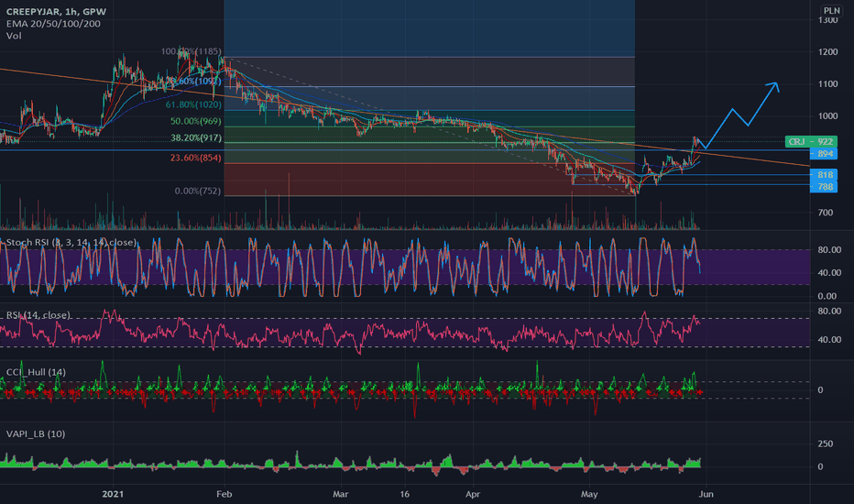This screenshot has width=854, height=504.
Task: Select the EMA 20/50/100/200 indicator label
Action: (x=53, y=24)
